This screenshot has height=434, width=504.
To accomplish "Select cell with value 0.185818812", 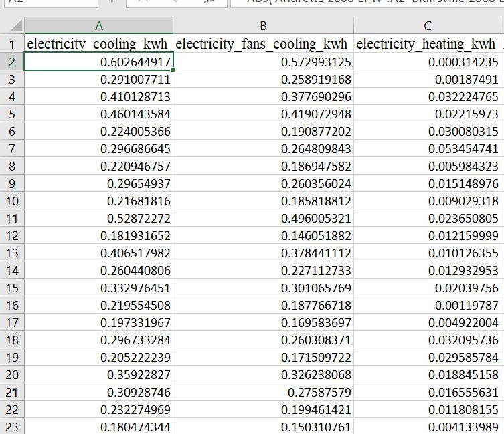I will pos(263,201).
